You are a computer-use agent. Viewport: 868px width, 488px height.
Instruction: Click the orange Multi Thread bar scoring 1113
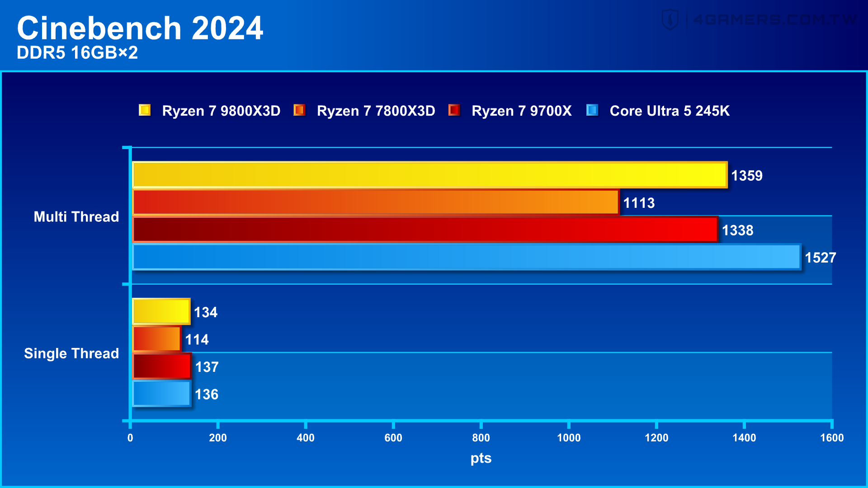coord(376,202)
